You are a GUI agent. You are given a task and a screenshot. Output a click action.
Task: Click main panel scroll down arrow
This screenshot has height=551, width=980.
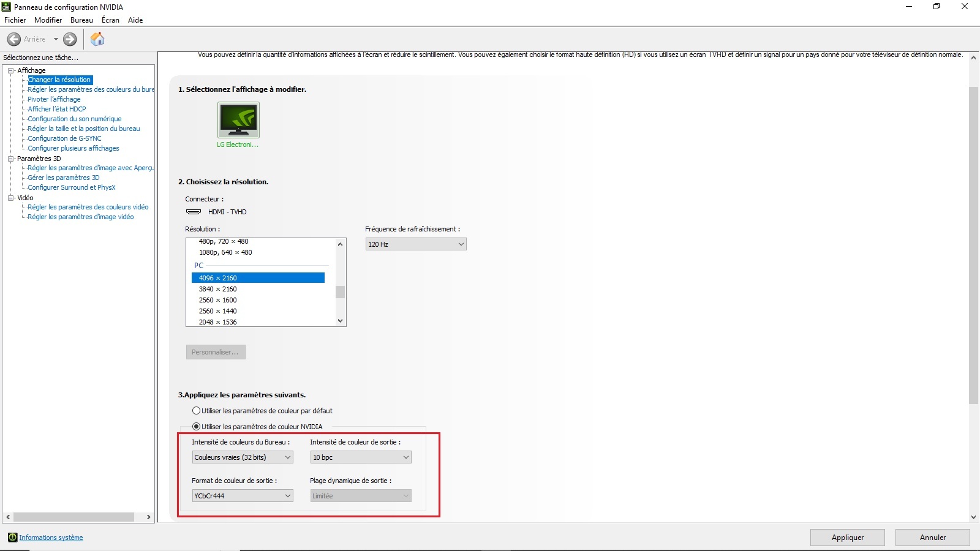[x=974, y=517]
